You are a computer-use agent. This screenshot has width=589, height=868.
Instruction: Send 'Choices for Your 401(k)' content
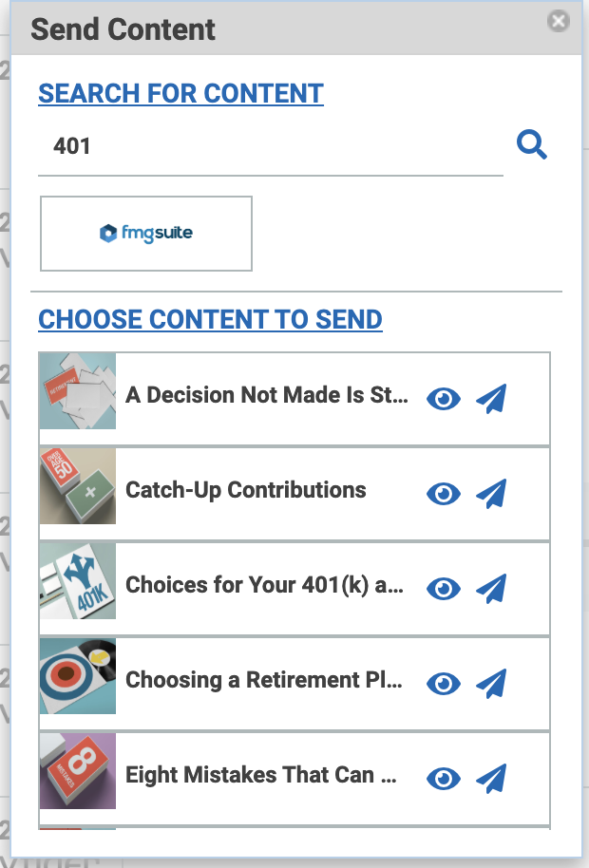click(x=491, y=589)
